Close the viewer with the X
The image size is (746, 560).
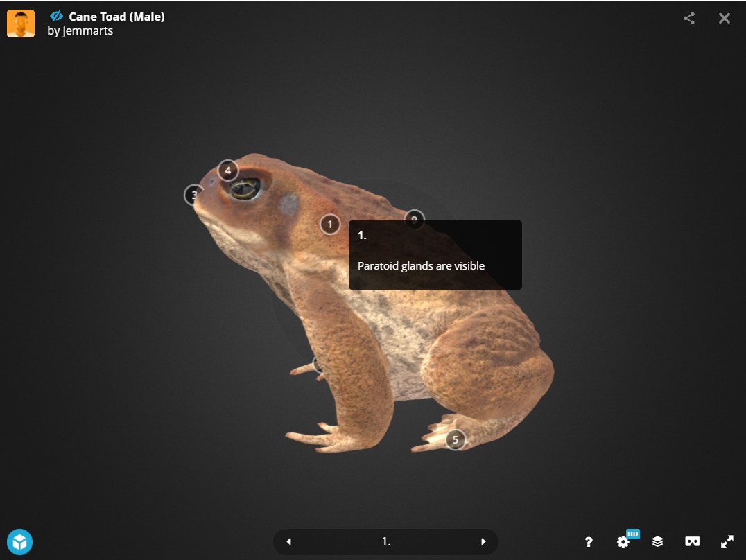pyautogui.click(x=724, y=19)
